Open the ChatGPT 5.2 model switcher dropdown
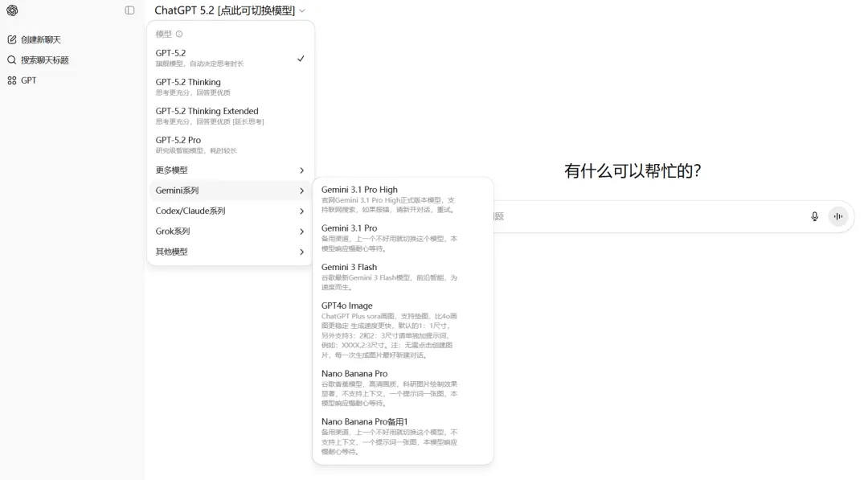 pos(230,10)
